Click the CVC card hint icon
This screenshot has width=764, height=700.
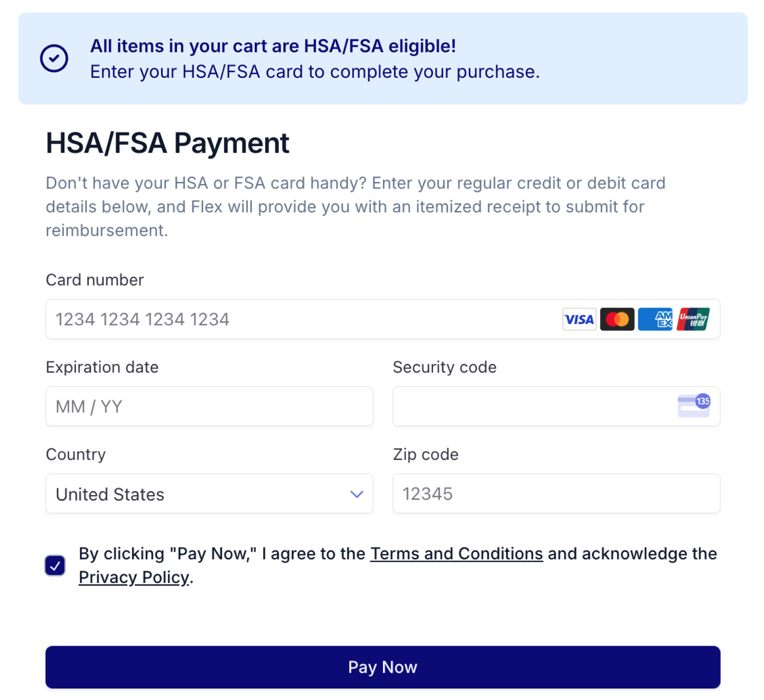pyautogui.click(x=694, y=406)
